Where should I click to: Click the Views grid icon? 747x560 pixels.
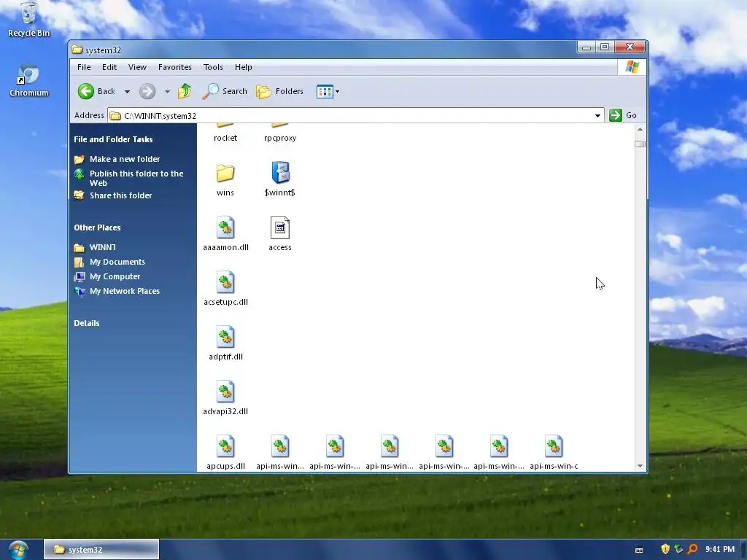pyautogui.click(x=325, y=91)
